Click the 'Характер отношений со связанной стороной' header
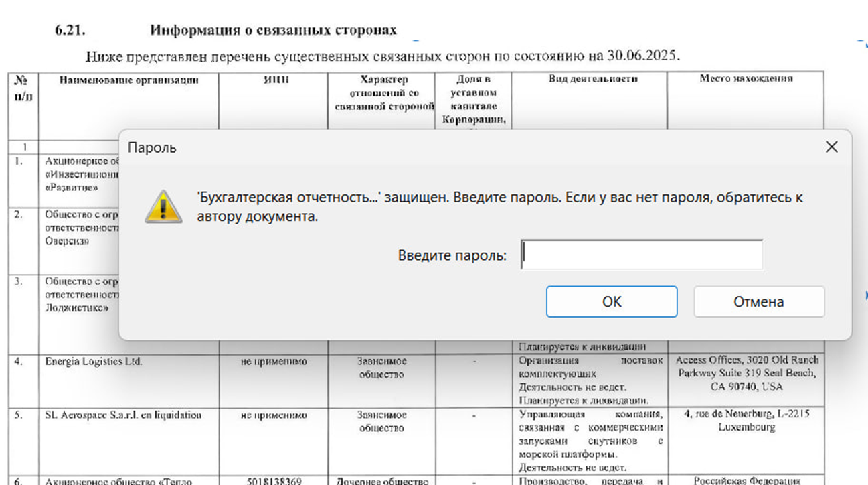 coord(381,92)
